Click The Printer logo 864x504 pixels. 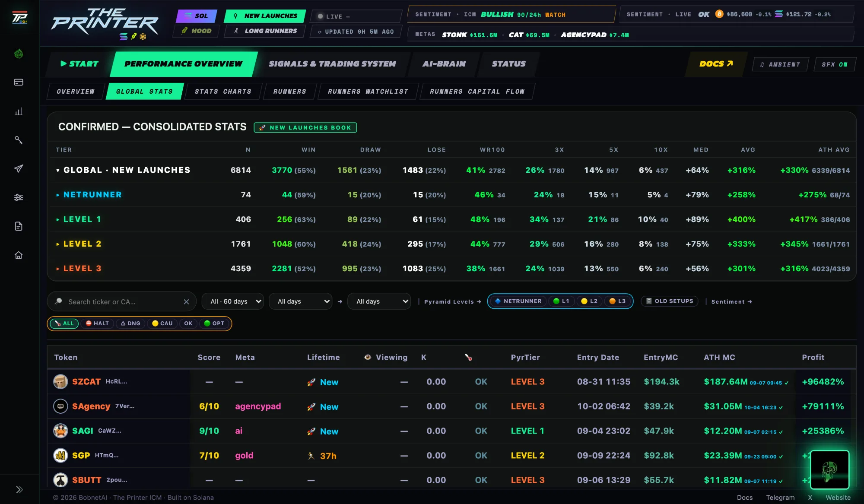coord(105,24)
